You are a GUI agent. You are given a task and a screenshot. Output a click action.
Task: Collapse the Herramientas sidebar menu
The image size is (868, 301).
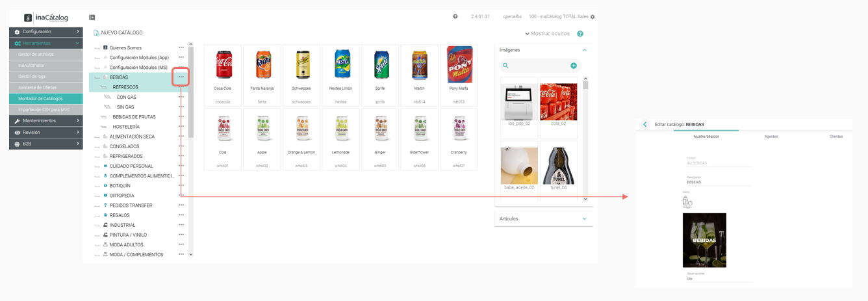point(46,43)
